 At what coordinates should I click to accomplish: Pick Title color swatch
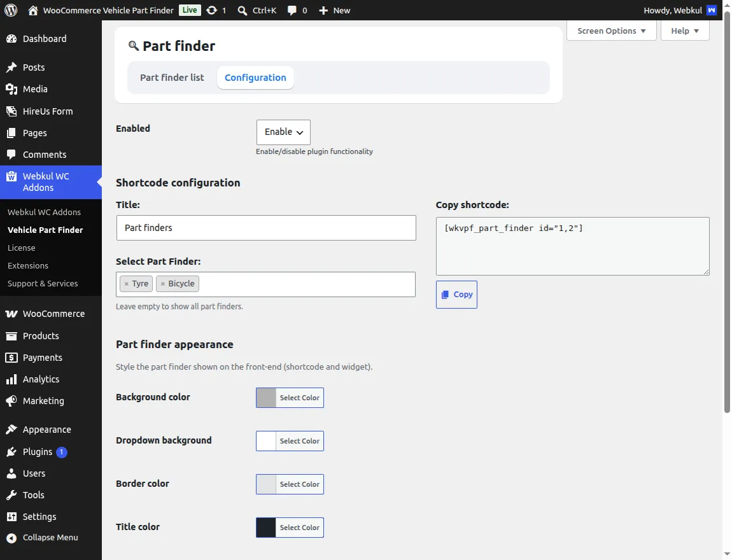(266, 528)
